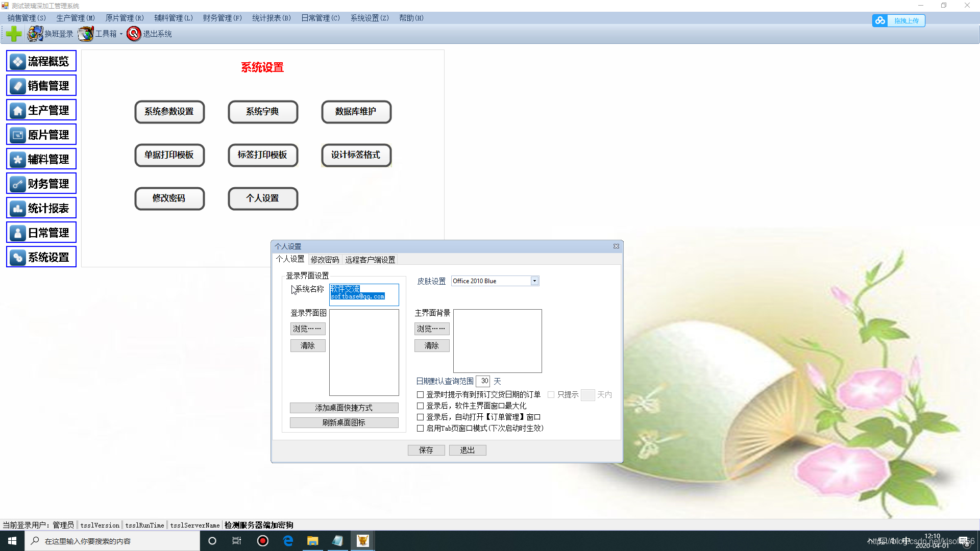This screenshot has height=551, width=980.
Task: Enable 启用Tab页窗口模式 option
Action: 420,428
